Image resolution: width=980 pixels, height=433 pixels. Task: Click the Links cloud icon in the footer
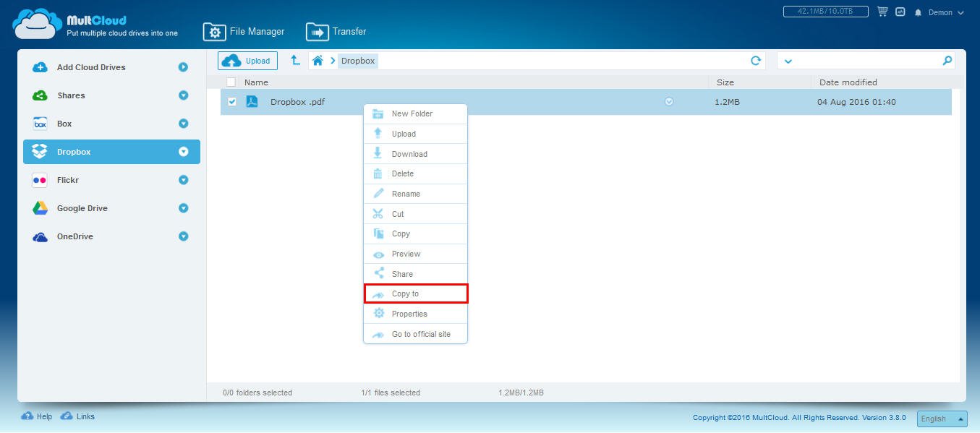(67, 416)
